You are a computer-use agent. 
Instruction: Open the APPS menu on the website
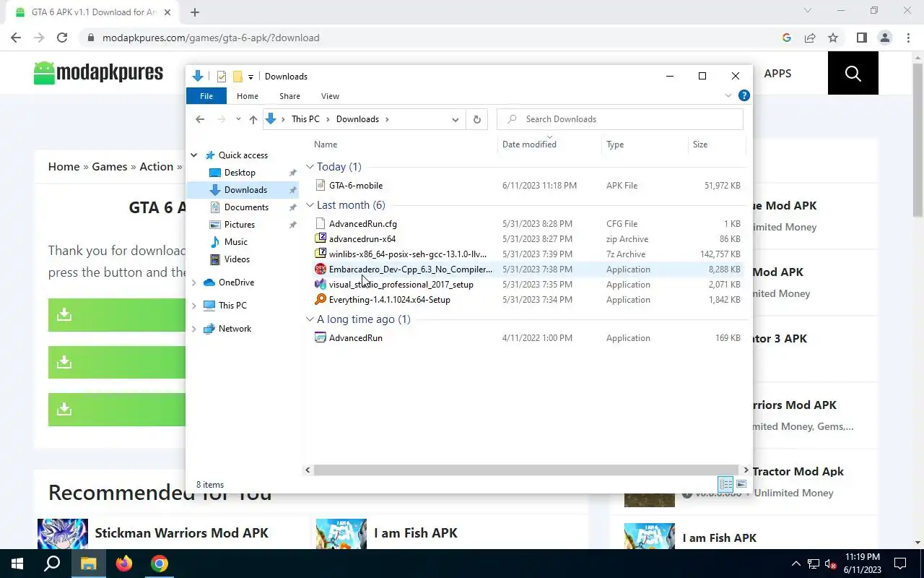coord(777,73)
